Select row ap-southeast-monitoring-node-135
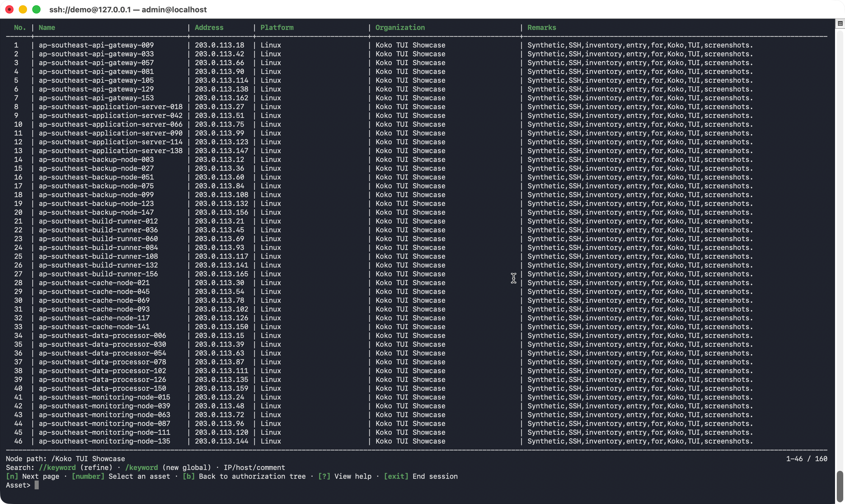This screenshot has height=504, width=845. click(x=416, y=441)
